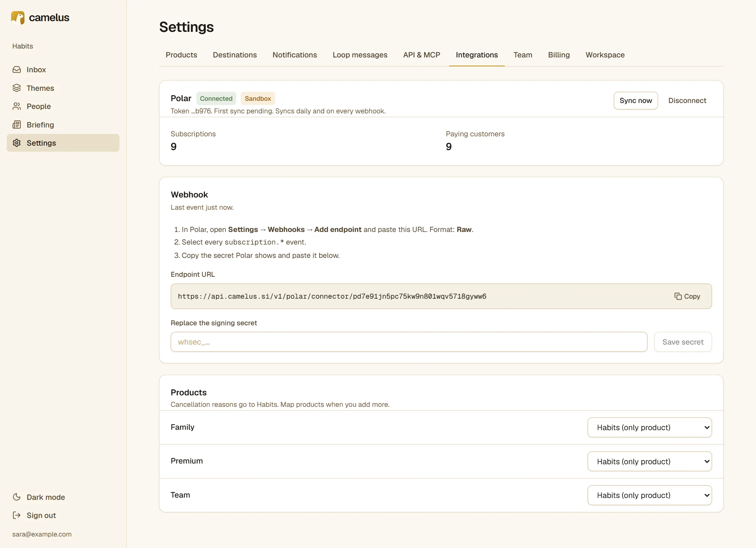Click the People users icon

point(17,106)
